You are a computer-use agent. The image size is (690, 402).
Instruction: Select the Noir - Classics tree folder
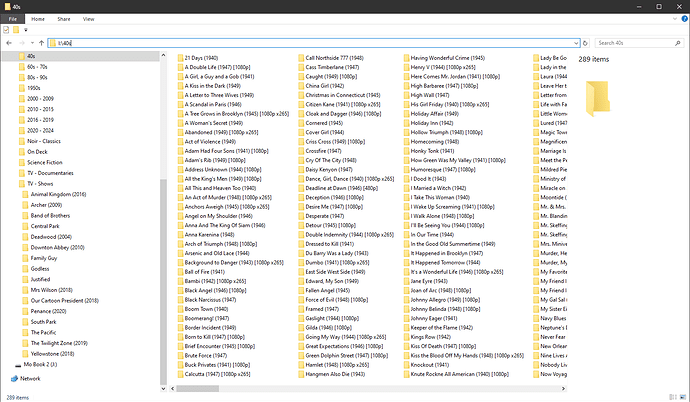pyautogui.click(x=44, y=141)
